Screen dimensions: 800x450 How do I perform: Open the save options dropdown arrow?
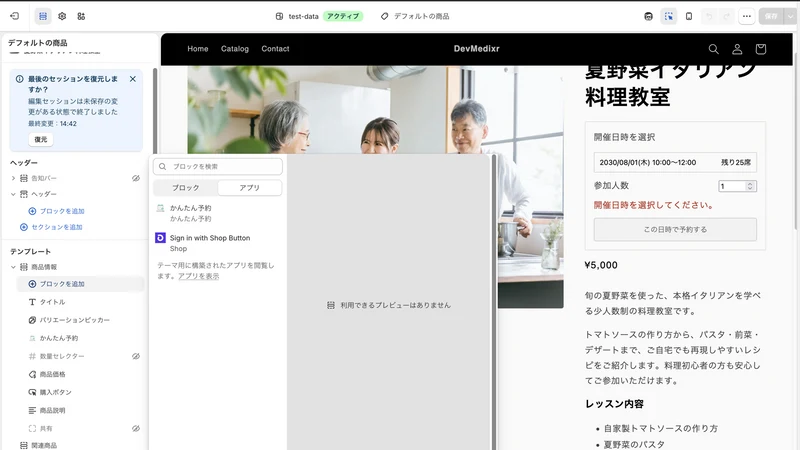790,16
